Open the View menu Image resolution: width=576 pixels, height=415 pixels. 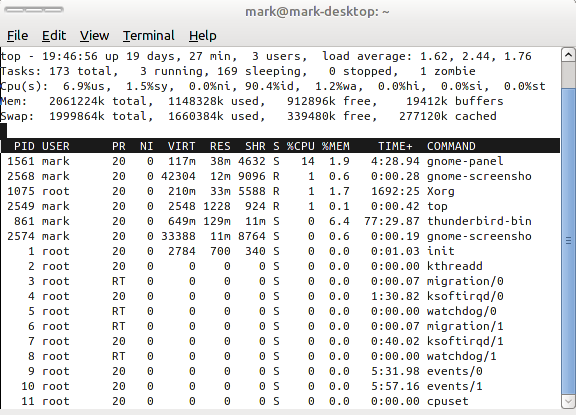[94, 36]
